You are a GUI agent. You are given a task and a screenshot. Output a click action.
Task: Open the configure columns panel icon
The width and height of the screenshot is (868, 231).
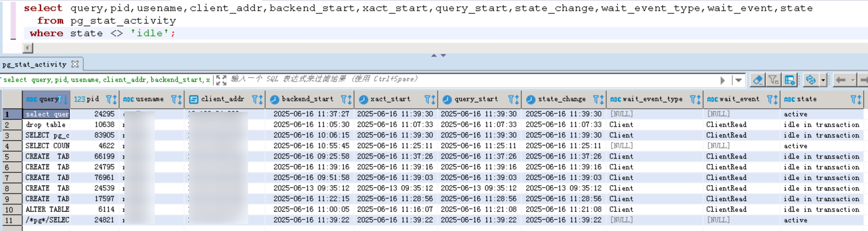pos(790,80)
